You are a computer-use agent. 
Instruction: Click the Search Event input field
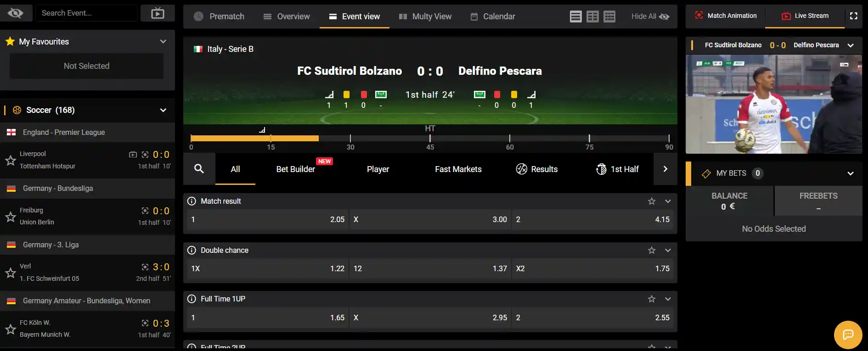(86, 13)
